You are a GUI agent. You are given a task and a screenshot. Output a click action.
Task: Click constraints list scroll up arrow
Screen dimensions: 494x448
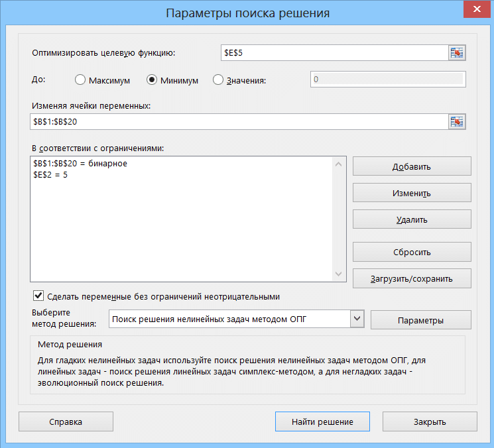(x=339, y=164)
